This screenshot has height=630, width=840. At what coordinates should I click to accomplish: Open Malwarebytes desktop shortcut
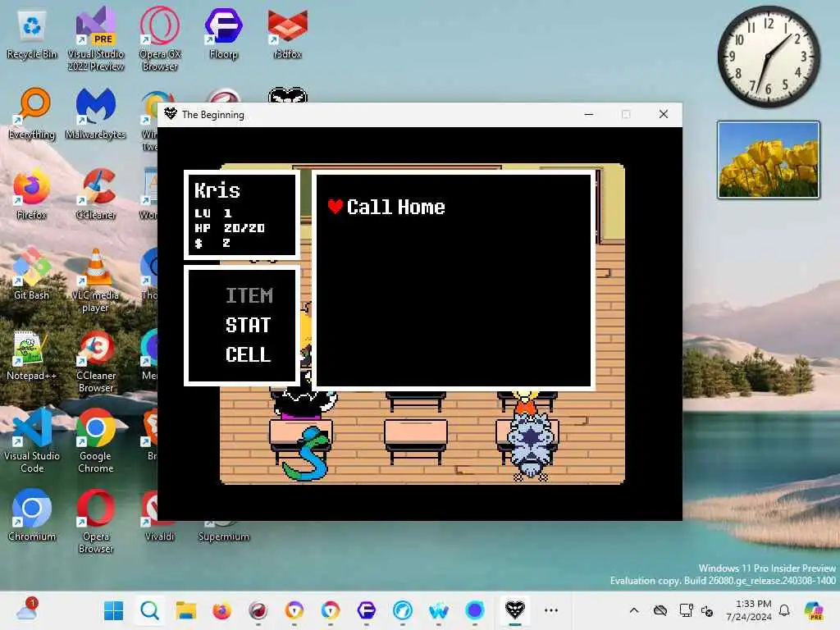pyautogui.click(x=95, y=113)
